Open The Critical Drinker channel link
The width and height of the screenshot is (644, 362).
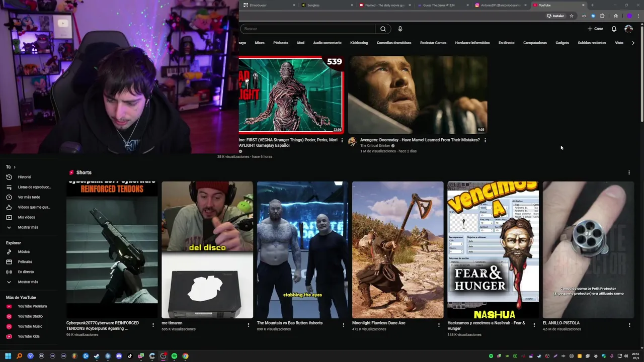point(375,146)
